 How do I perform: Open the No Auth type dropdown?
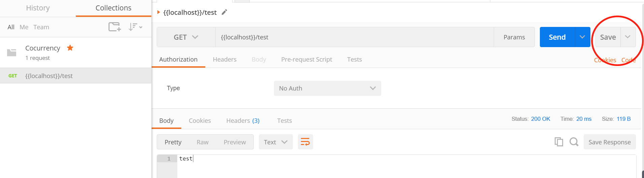point(328,88)
